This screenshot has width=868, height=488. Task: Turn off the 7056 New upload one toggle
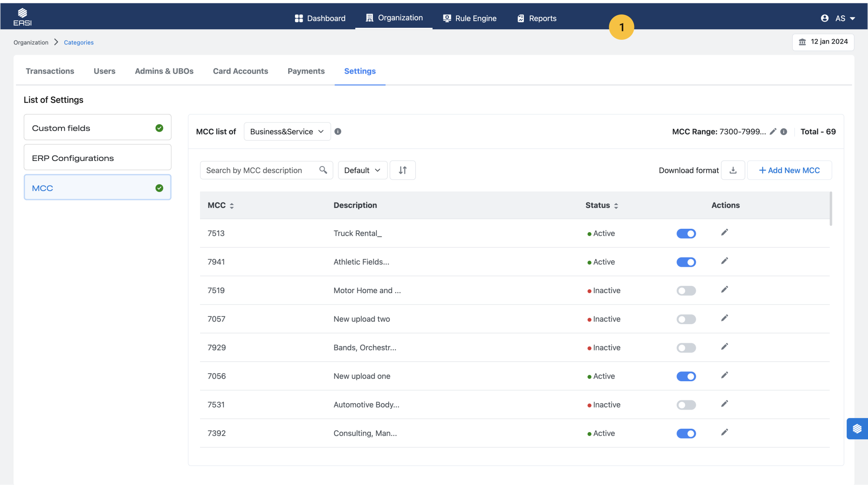pyautogui.click(x=686, y=377)
